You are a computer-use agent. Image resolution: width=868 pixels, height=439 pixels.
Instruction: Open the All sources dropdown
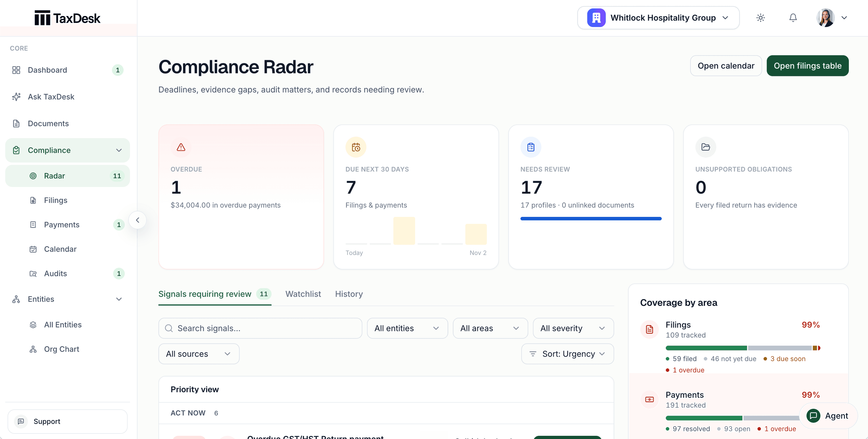point(199,354)
